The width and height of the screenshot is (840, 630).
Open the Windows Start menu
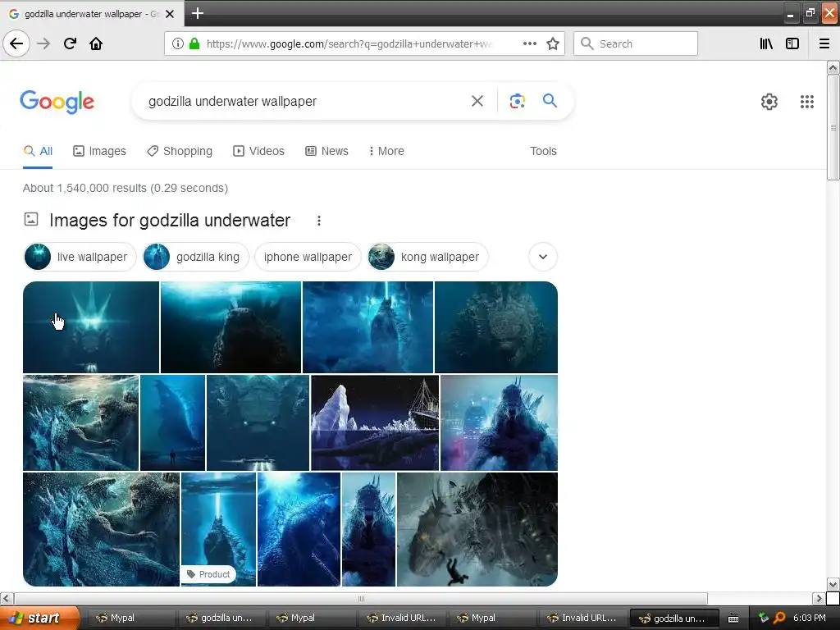39,618
